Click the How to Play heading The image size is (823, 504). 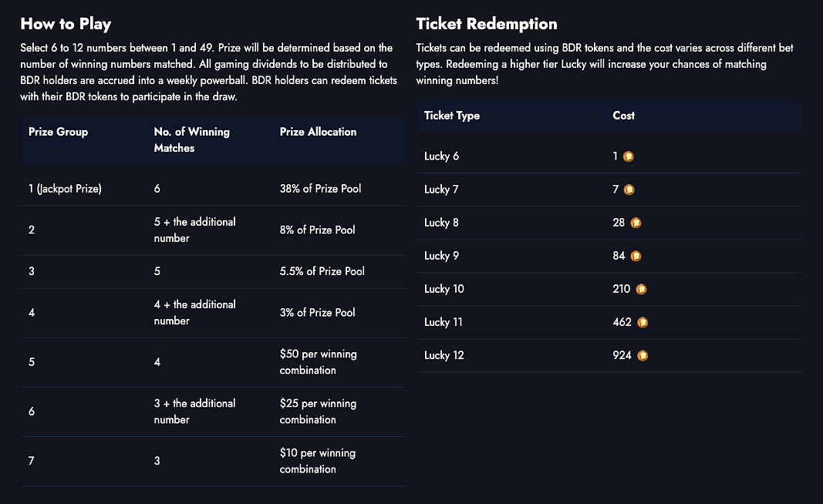66,23
